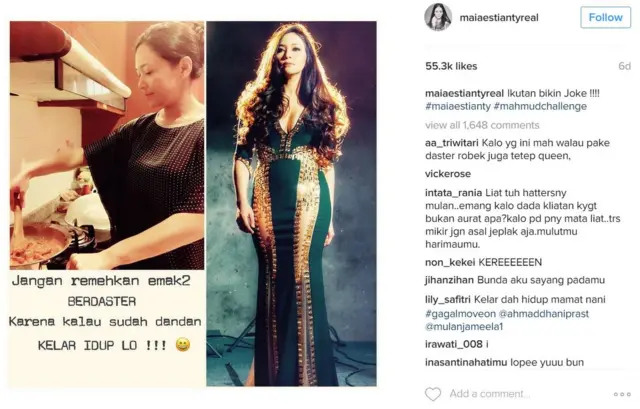Open commenter intata_rania's profile
640x409 pixels.
(453, 193)
